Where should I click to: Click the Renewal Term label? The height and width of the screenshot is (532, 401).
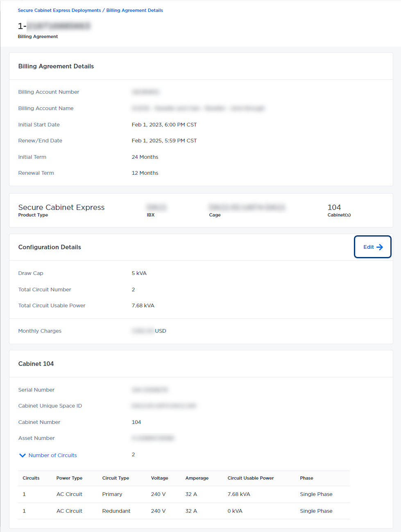pyautogui.click(x=36, y=173)
